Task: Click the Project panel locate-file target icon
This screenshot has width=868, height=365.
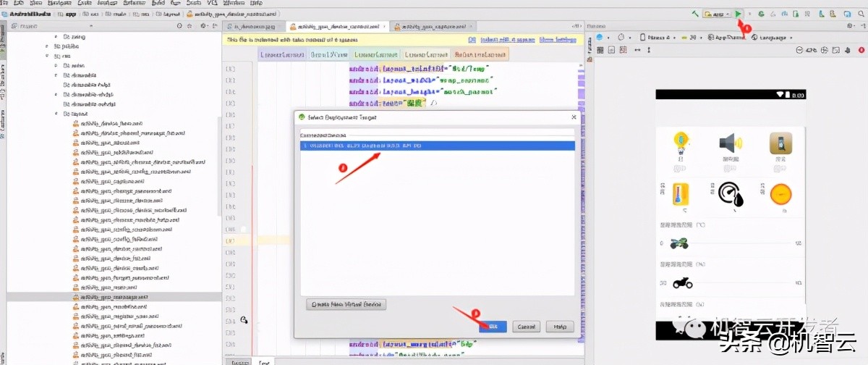Action: tap(180, 26)
